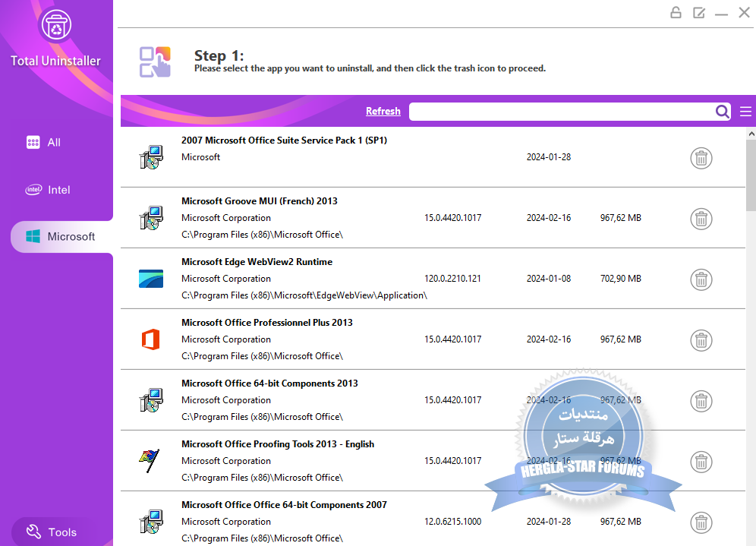Screen dimensions: 756x546
Task: Click the Office Professionnel Plus 2013 logo icon
Action: point(150,339)
